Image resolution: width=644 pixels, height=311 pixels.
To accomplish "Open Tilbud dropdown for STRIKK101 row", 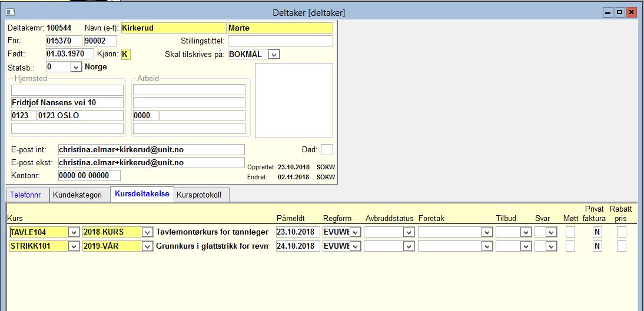I will point(526,246).
